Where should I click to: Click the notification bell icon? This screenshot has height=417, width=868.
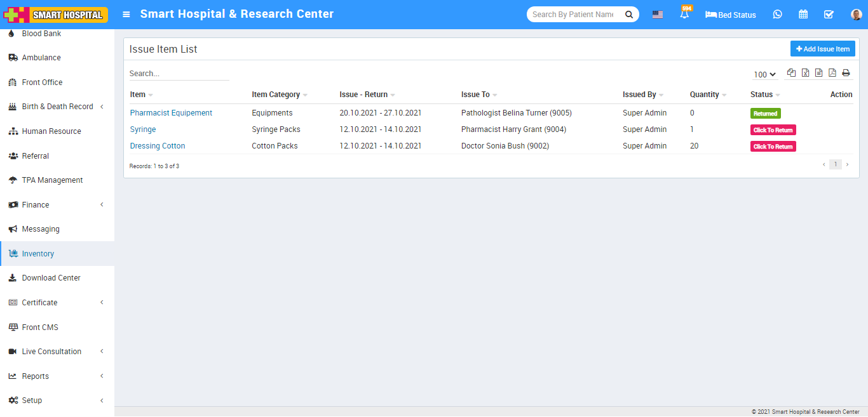[x=684, y=15]
